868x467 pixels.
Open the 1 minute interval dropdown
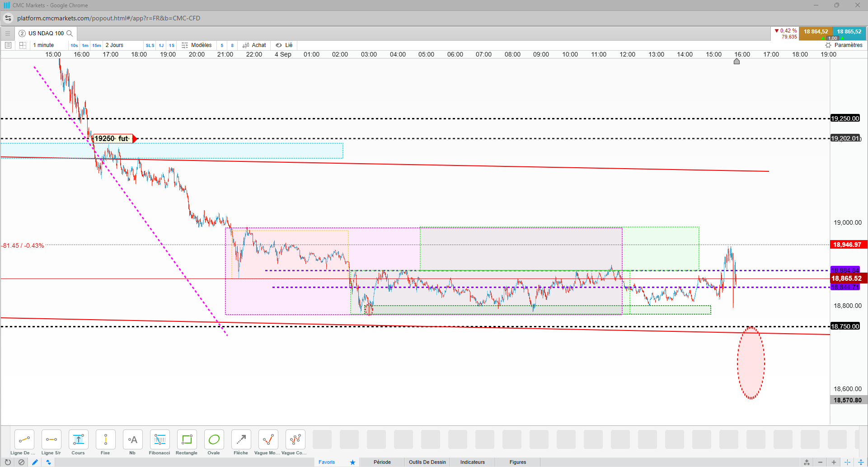coord(43,45)
